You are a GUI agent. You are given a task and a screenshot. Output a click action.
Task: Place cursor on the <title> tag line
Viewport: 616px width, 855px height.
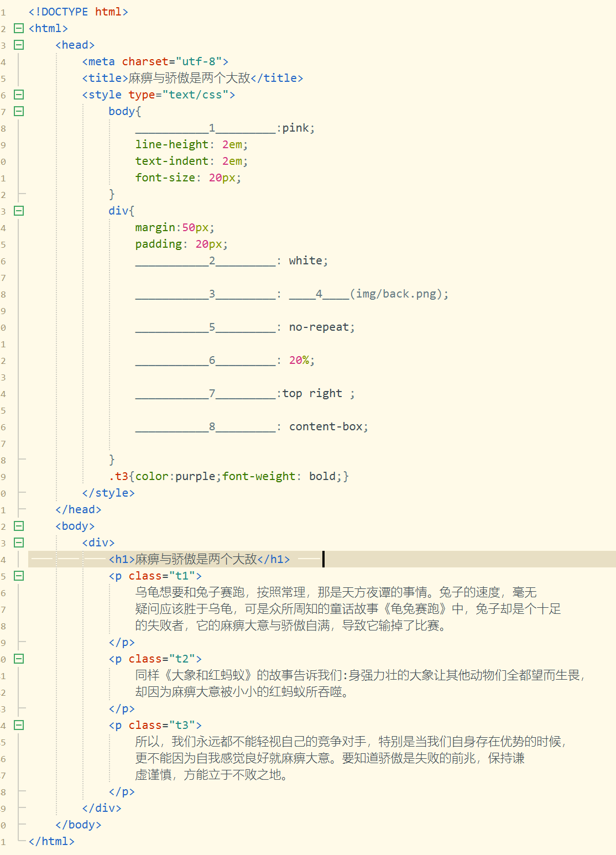192,78
